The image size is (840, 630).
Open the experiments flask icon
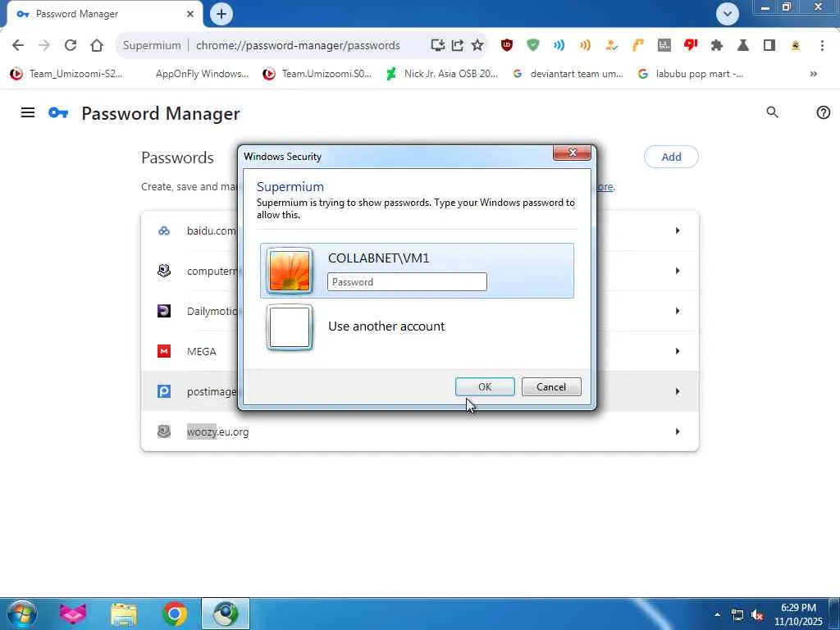pos(743,46)
